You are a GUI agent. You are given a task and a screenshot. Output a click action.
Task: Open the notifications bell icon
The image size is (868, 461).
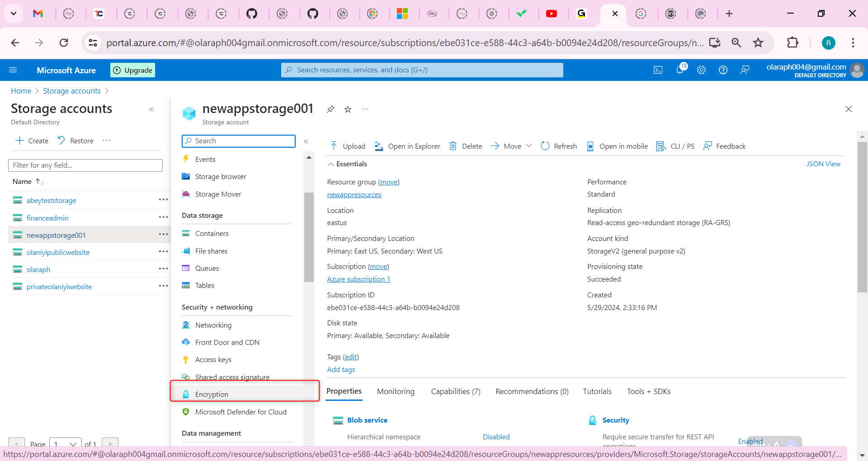(680, 70)
